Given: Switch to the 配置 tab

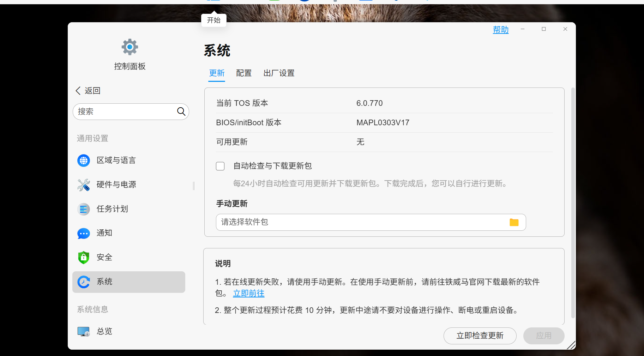Looking at the screenshot, I should coord(244,73).
